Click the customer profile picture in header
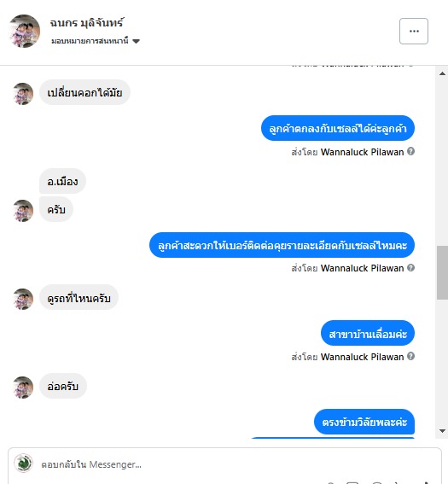The image size is (448, 484). point(25,32)
